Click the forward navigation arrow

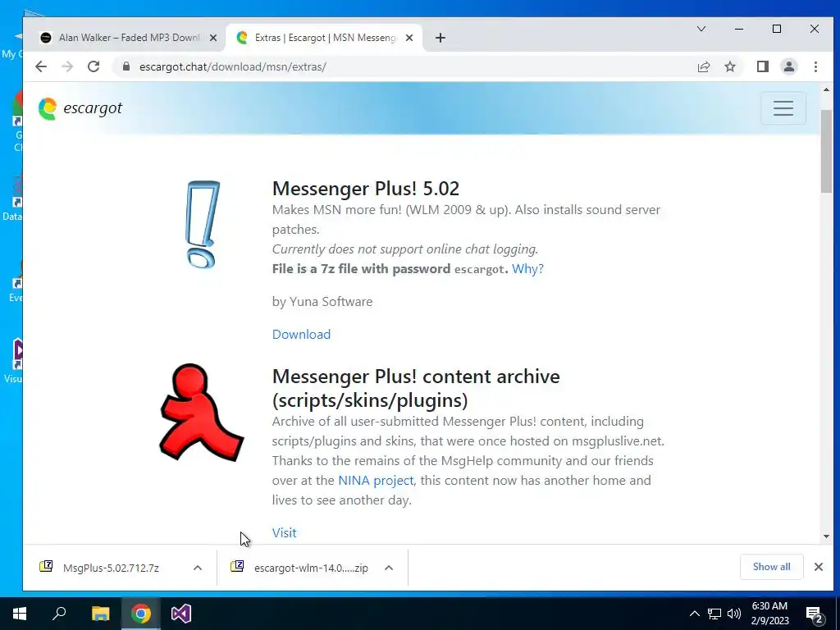point(67,66)
